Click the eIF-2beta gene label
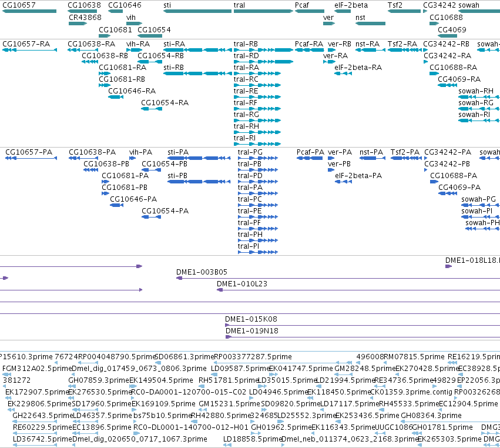This screenshot has width=500, height=448. click(351, 5)
